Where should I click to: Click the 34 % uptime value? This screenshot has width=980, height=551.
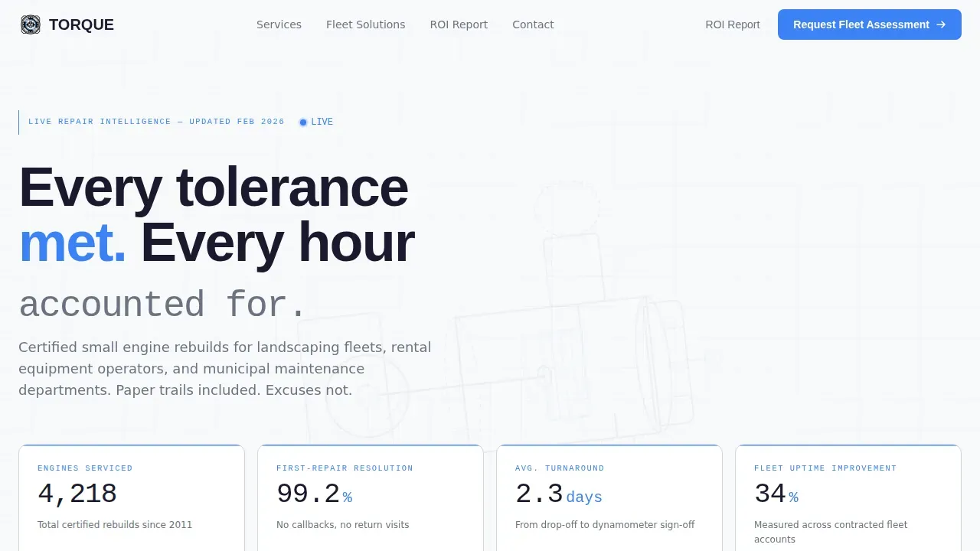click(x=776, y=494)
